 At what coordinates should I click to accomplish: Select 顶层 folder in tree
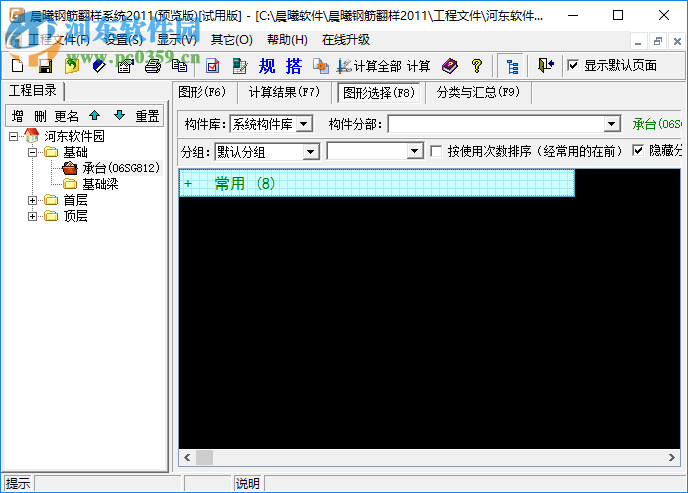75,216
